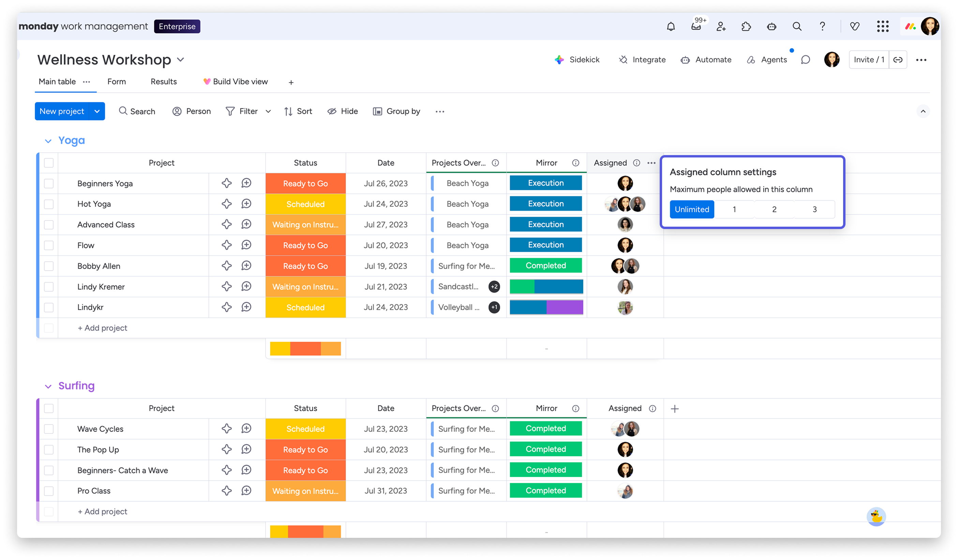Image resolution: width=958 pixels, height=560 pixels.
Task: Expand the Wellness Workshop title dropdown
Action: coord(181,60)
